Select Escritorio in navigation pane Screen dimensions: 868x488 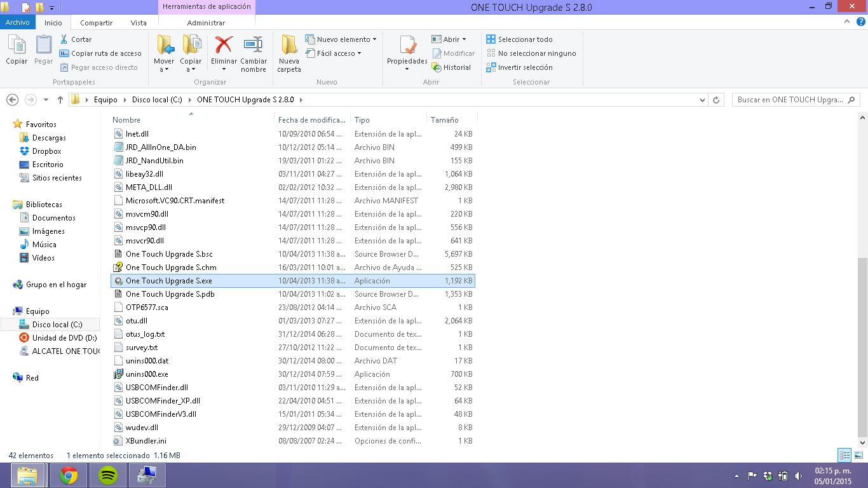point(48,165)
